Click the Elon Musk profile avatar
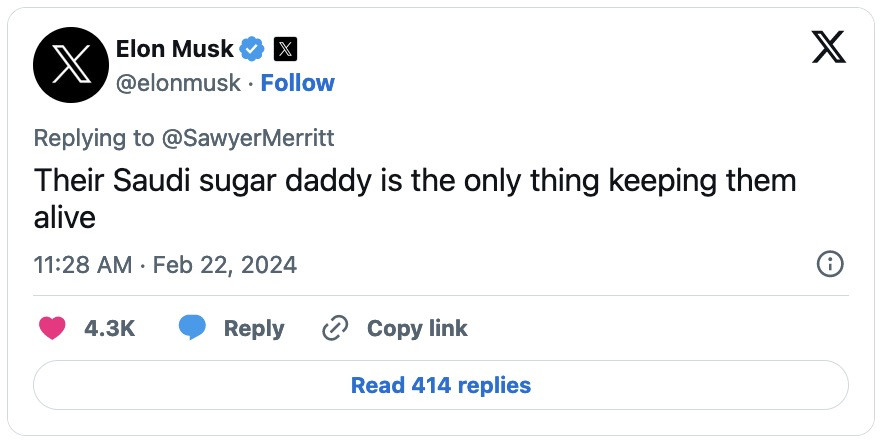 (71, 65)
